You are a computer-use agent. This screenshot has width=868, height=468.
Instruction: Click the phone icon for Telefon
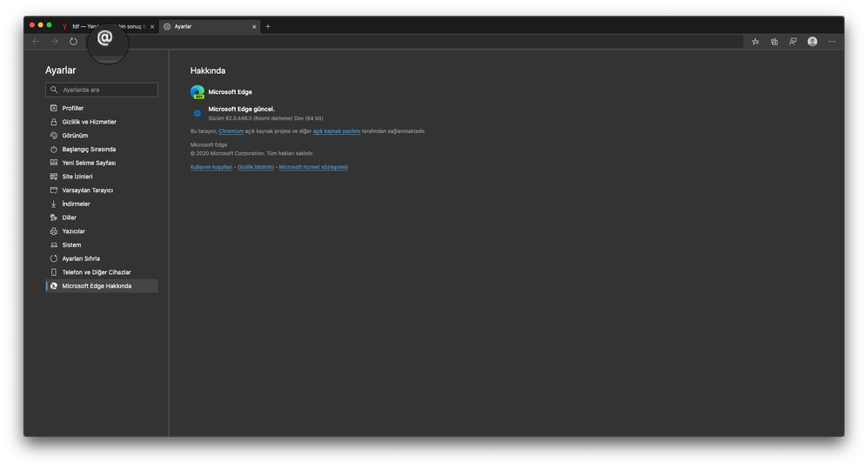(x=54, y=272)
